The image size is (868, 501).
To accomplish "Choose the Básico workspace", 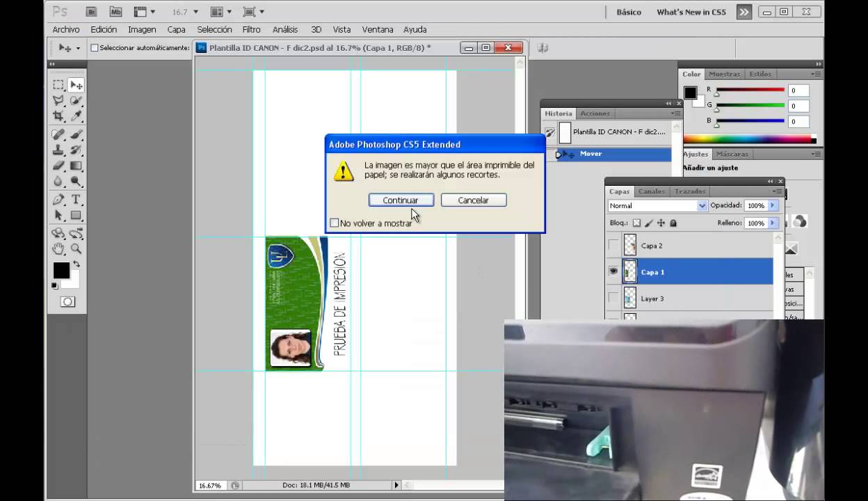I will 629,12.
